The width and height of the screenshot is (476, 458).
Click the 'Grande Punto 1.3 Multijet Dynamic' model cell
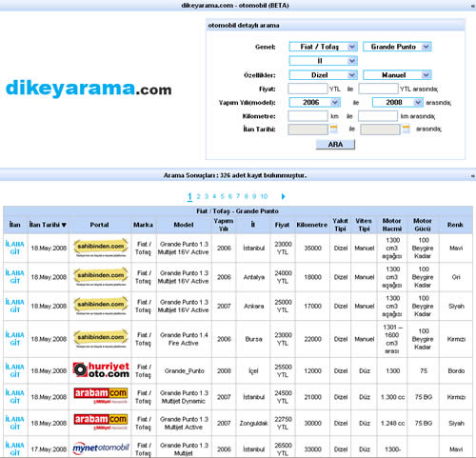tap(184, 397)
